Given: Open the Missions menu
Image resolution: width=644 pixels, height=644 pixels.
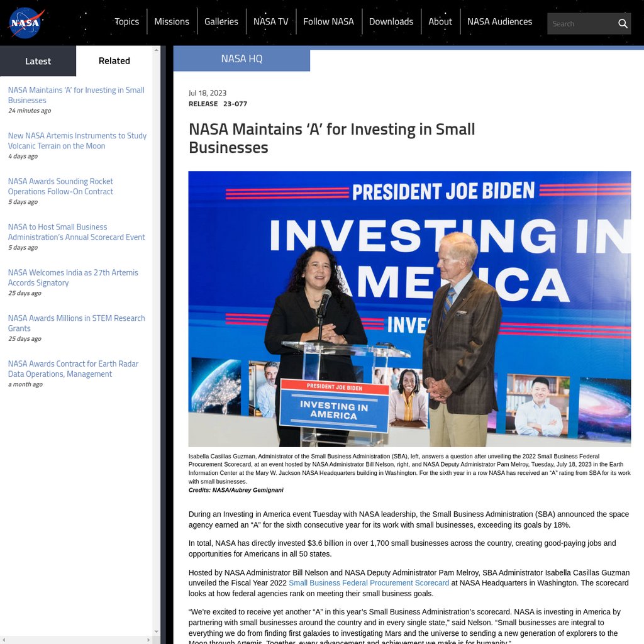Looking at the screenshot, I should click(x=172, y=21).
